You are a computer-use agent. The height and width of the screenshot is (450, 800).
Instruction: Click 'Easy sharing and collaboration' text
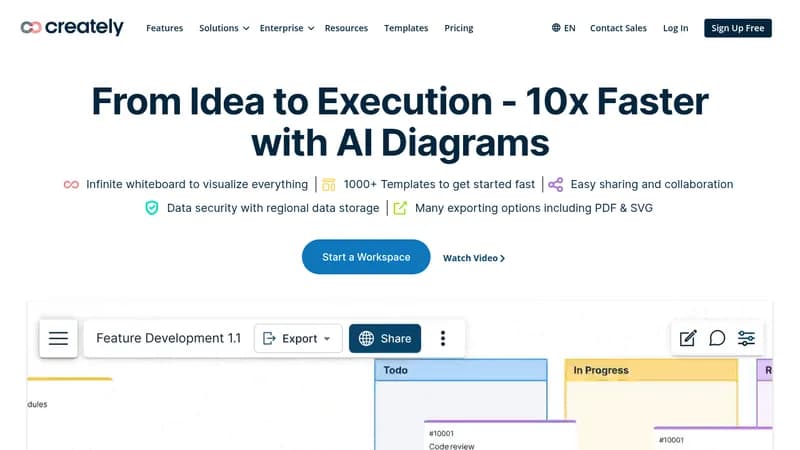[x=652, y=184]
